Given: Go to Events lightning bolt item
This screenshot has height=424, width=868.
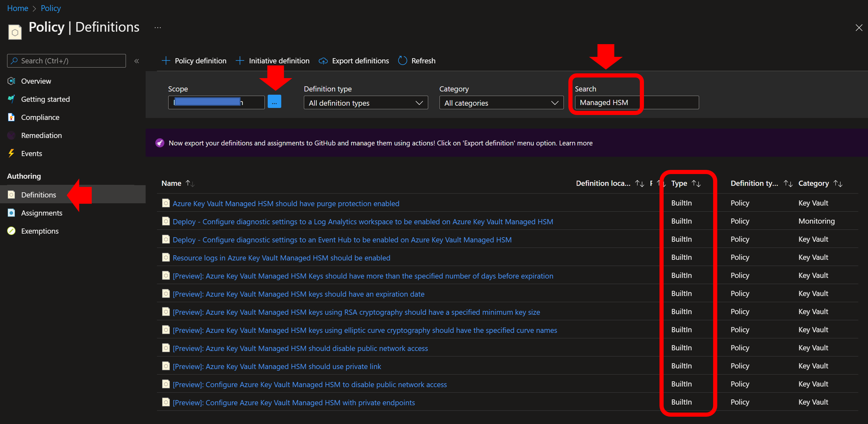Looking at the screenshot, I should click(31, 153).
